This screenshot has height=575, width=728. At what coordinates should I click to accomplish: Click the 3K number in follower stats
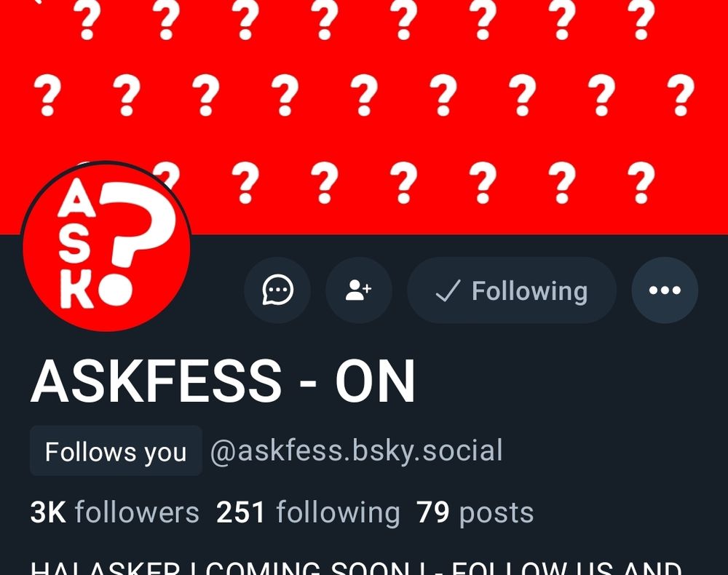point(48,512)
